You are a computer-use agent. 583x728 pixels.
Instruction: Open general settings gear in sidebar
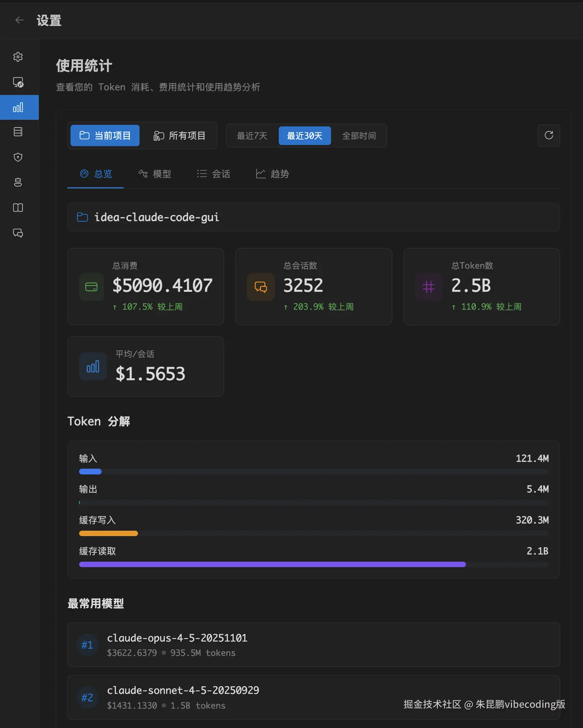coord(18,57)
